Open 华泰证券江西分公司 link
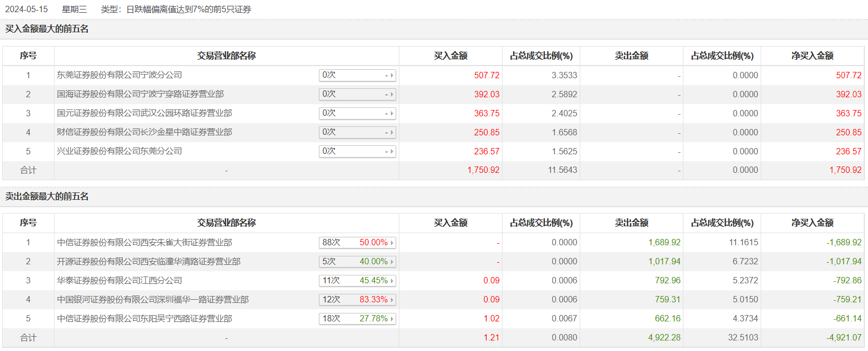 (120, 281)
